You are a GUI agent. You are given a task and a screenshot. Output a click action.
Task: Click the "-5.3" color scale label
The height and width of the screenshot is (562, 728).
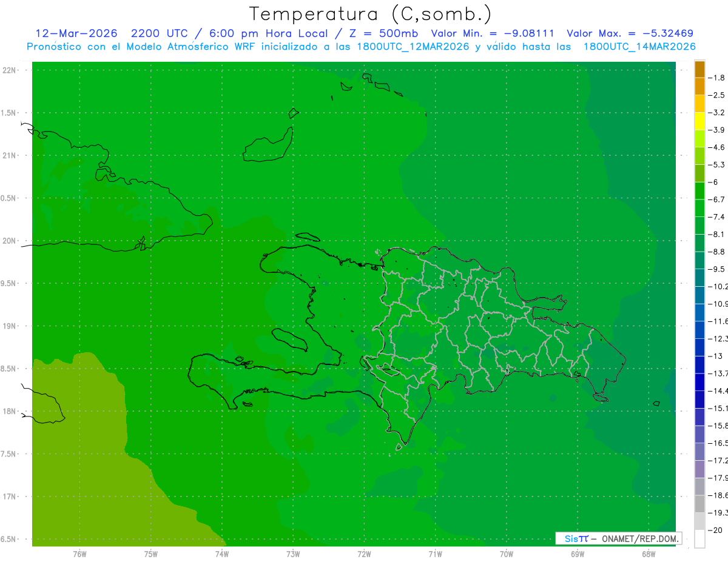(716, 164)
